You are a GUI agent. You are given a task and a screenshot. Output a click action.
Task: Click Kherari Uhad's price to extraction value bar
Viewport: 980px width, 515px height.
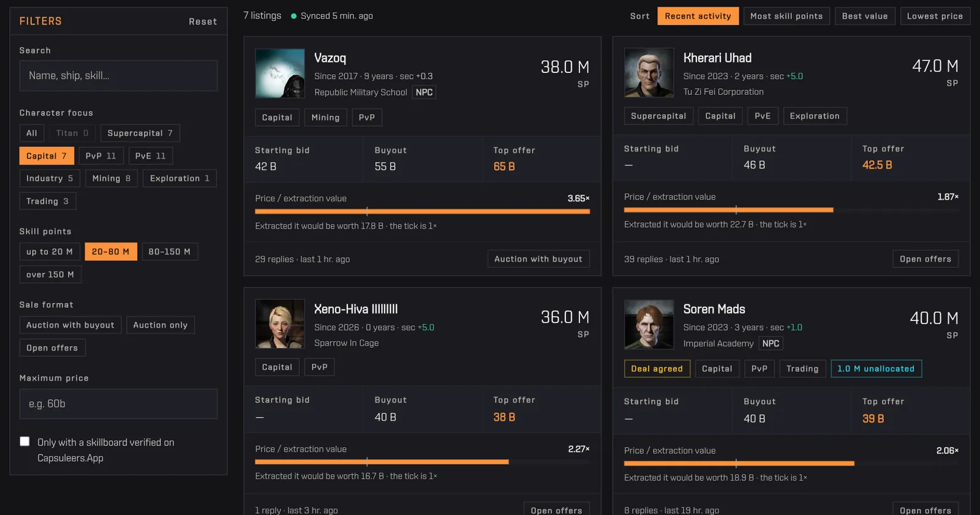pyautogui.click(x=791, y=210)
